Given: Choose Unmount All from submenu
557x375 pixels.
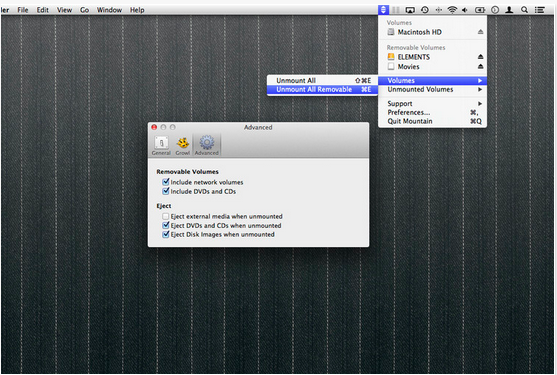Looking at the screenshot, I should click(322, 81).
